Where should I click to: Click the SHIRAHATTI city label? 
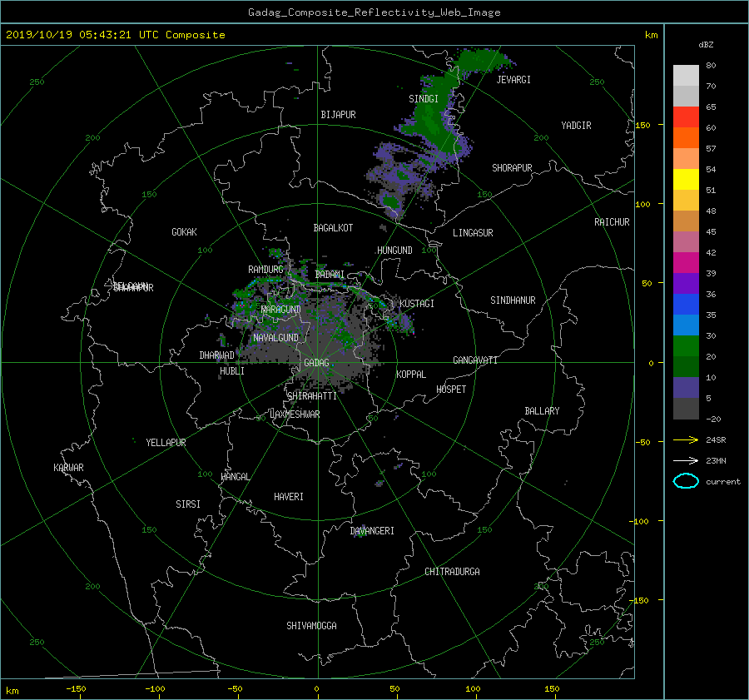(312, 396)
